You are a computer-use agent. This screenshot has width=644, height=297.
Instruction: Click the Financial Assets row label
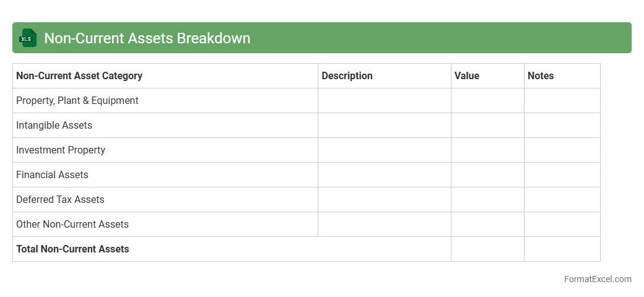tap(52, 174)
